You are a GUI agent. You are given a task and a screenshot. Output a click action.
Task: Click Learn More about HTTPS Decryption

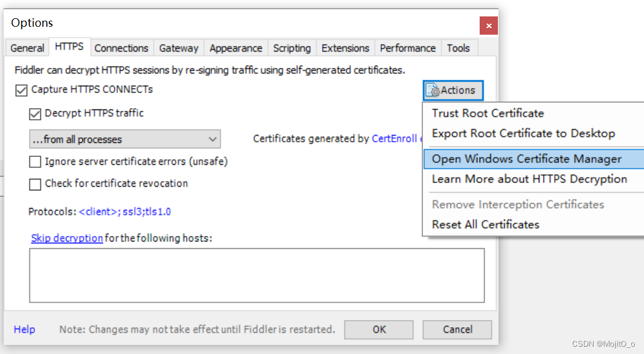534,179
